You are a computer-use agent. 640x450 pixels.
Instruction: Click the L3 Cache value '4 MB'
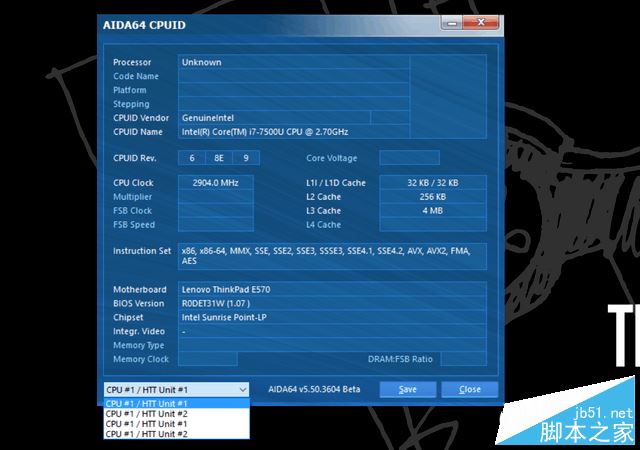click(433, 211)
